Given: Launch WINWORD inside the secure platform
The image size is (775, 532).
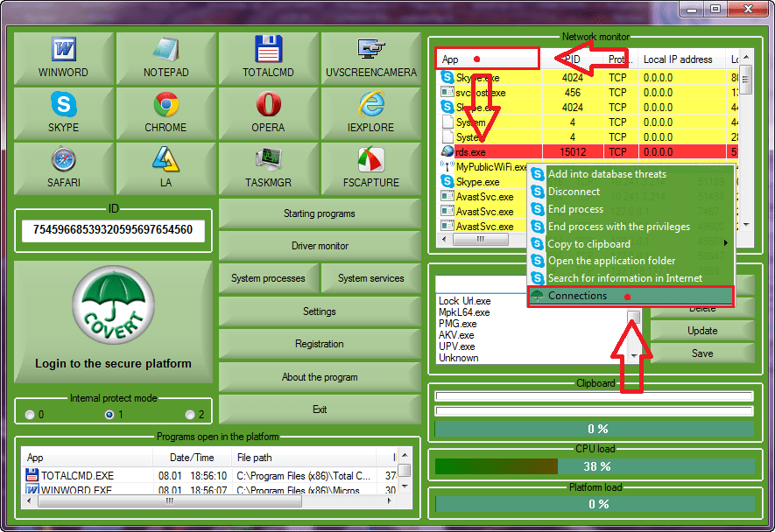Looking at the screenshot, I should pos(62,58).
